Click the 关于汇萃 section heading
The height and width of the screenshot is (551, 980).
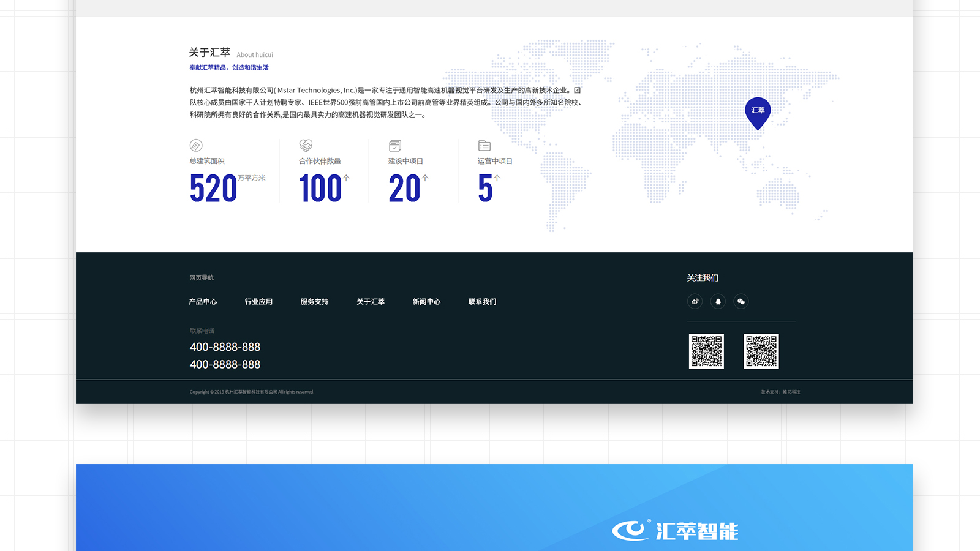click(209, 53)
